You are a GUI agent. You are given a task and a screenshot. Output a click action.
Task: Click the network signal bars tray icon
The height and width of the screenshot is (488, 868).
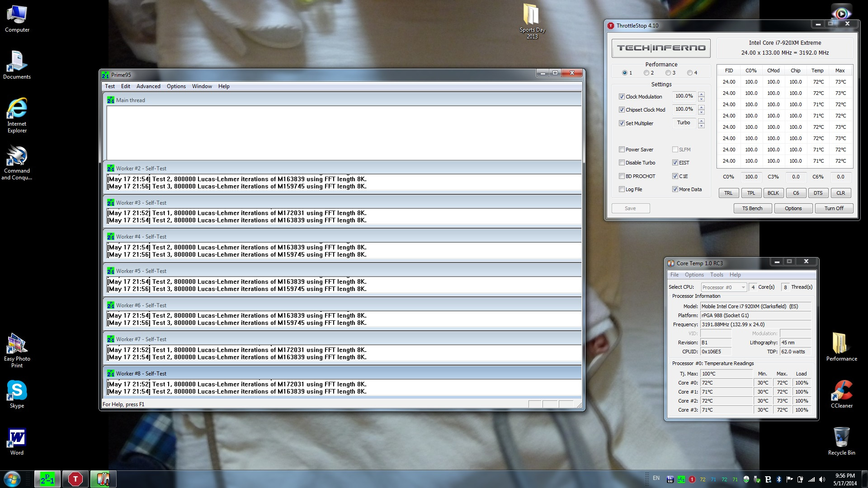(811, 479)
